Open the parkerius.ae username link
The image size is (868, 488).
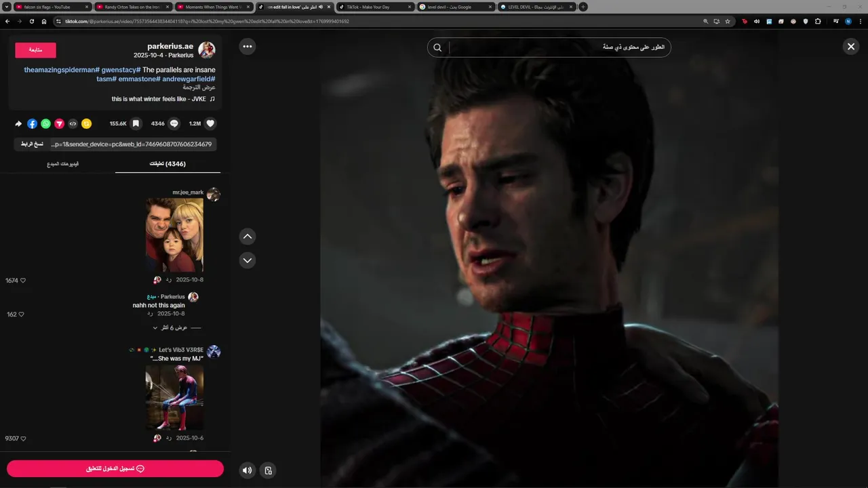170,46
